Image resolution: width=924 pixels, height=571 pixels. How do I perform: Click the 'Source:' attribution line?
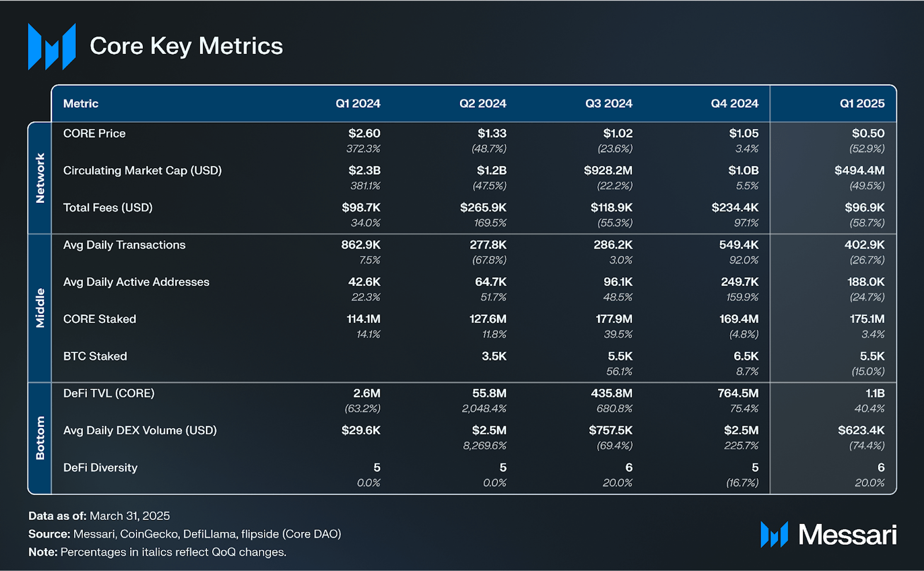tap(185, 534)
